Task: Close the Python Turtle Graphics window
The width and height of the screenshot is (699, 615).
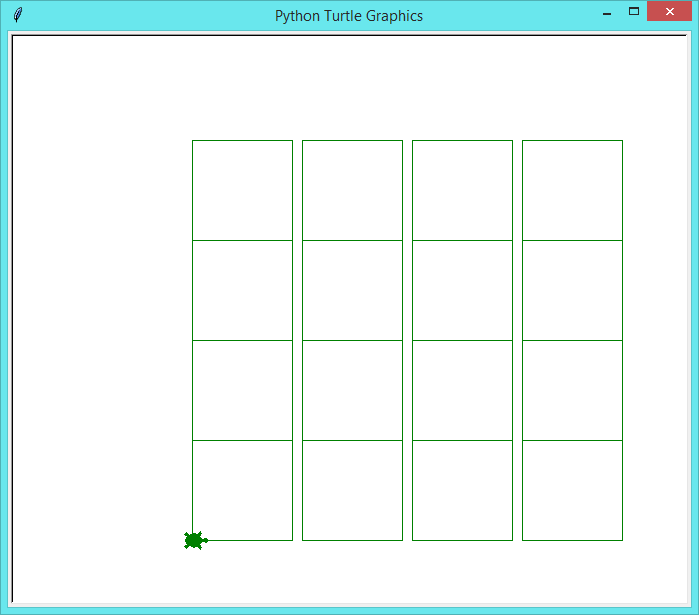Action: 670,12
